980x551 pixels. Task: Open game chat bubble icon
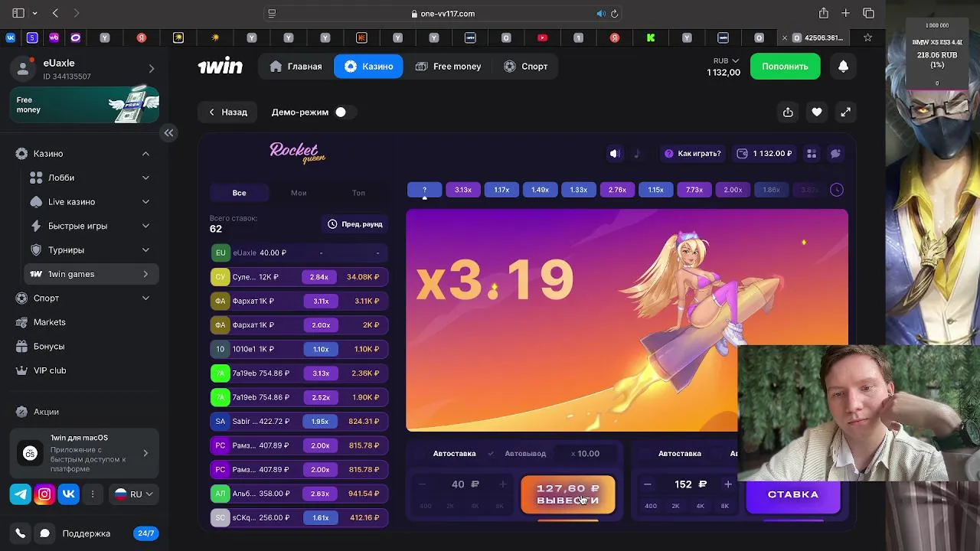pyautogui.click(x=835, y=154)
